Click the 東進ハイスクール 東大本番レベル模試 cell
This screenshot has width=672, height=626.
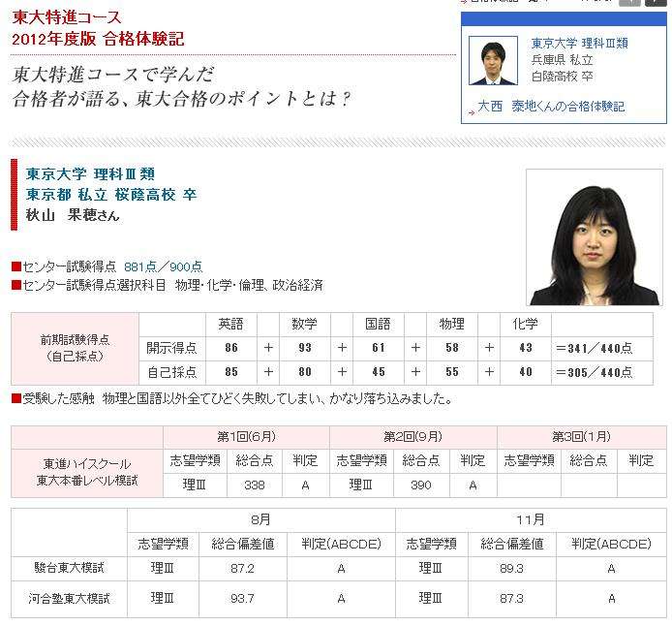click(87, 473)
